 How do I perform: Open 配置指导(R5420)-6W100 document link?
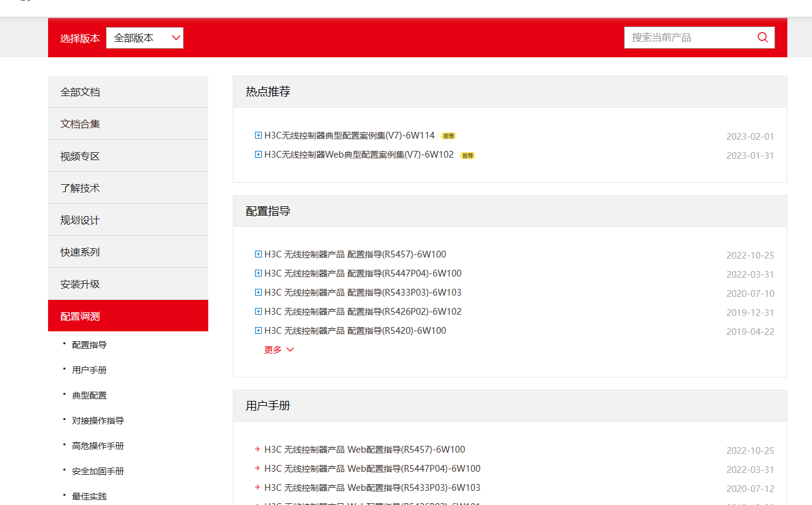pos(355,331)
